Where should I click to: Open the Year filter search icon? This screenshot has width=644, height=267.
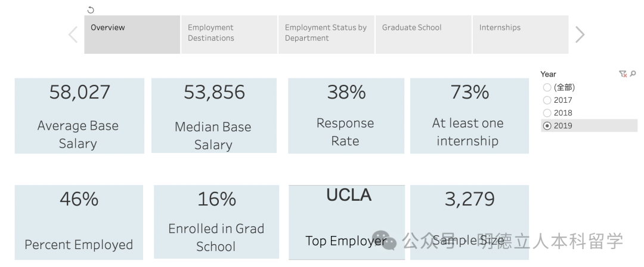pyautogui.click(x=633, y=74)
